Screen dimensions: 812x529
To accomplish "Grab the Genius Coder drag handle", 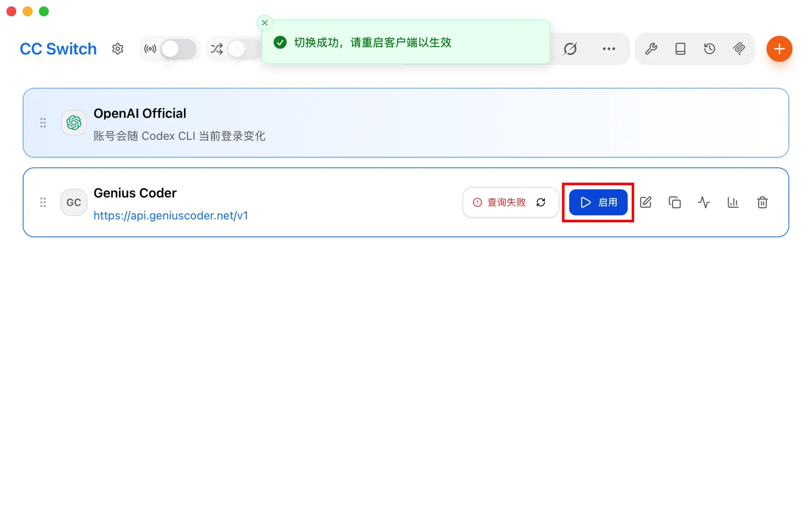I will pos(43,202).
